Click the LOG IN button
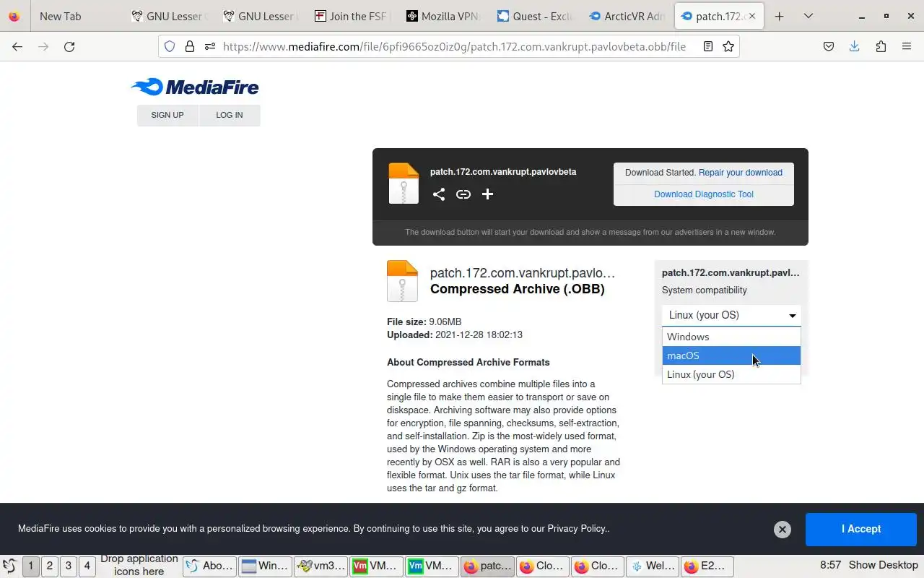The width and height of the screenshot is (924, 578). (x=230, y=115)
